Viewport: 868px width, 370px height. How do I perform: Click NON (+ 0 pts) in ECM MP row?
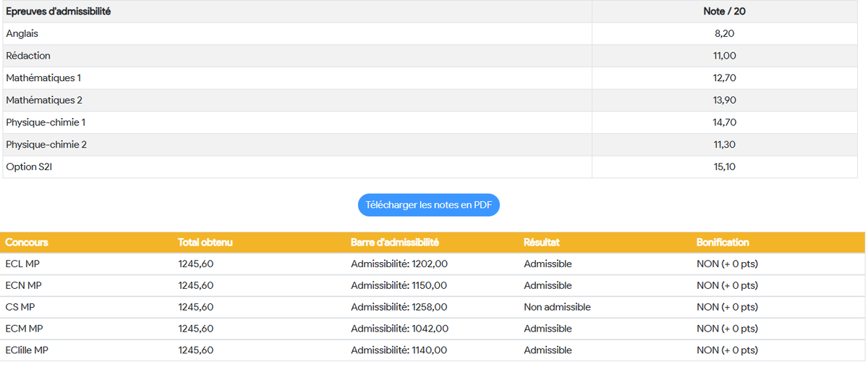coord(727,329)
